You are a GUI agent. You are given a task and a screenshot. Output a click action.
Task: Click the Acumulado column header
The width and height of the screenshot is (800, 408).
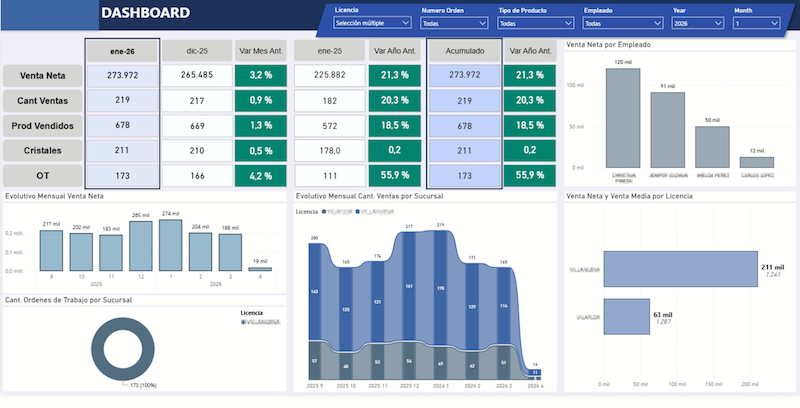pos(464,51)
